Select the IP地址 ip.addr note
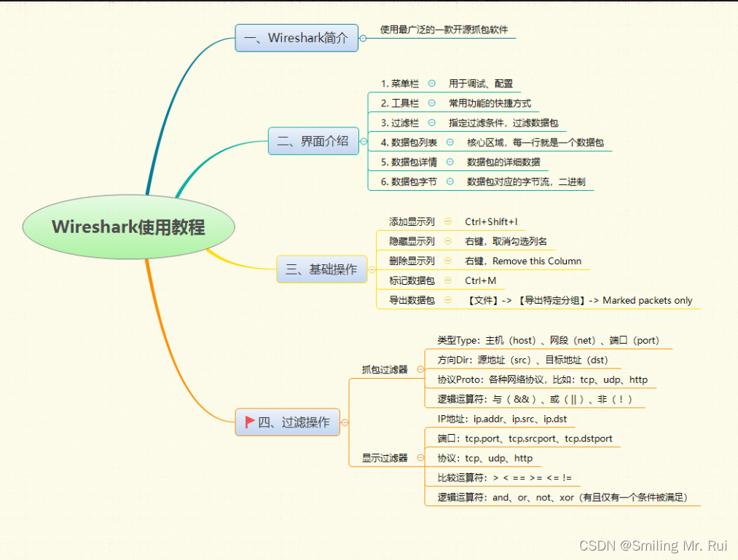 (502, 419)
